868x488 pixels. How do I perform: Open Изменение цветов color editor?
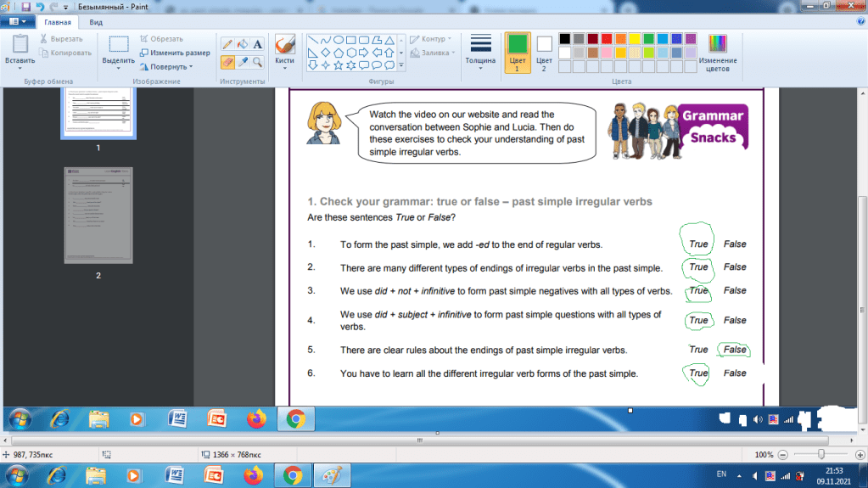tap(718, 52)
